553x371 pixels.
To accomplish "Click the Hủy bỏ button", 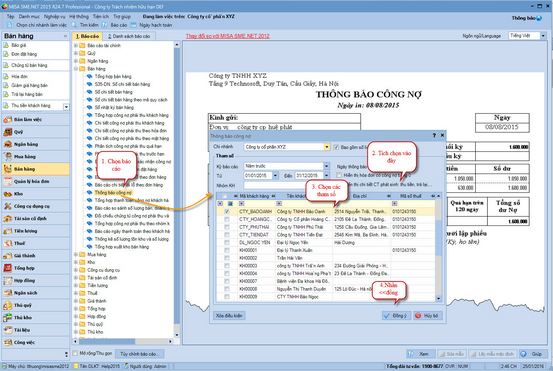I will [x=427, y=316].
